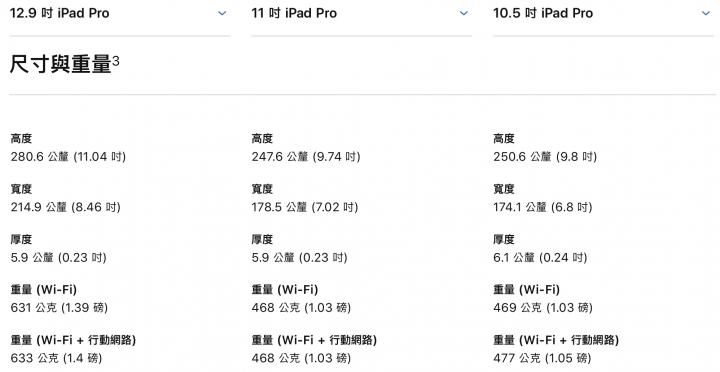This screenshot has height=372, width=720.
Task: Select the 11 吋 Wi-Fi weight 468 公克
Action: (301, 308)
